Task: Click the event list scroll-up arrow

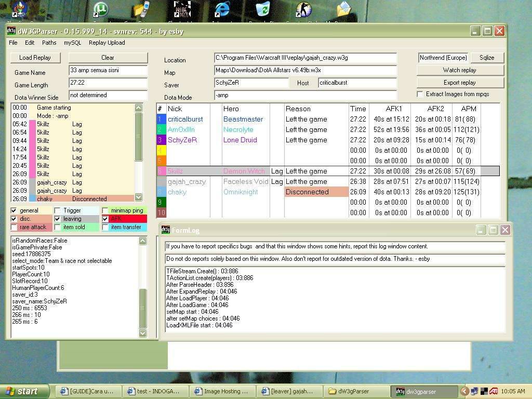Action: tap(138, 108)
